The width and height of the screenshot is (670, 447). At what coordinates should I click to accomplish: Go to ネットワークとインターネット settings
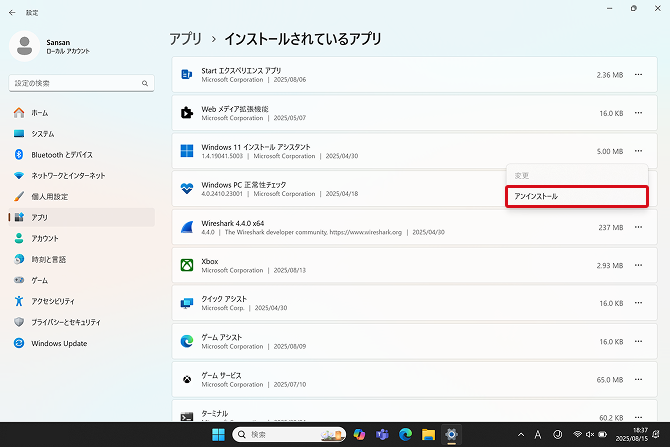pos(68,175)
